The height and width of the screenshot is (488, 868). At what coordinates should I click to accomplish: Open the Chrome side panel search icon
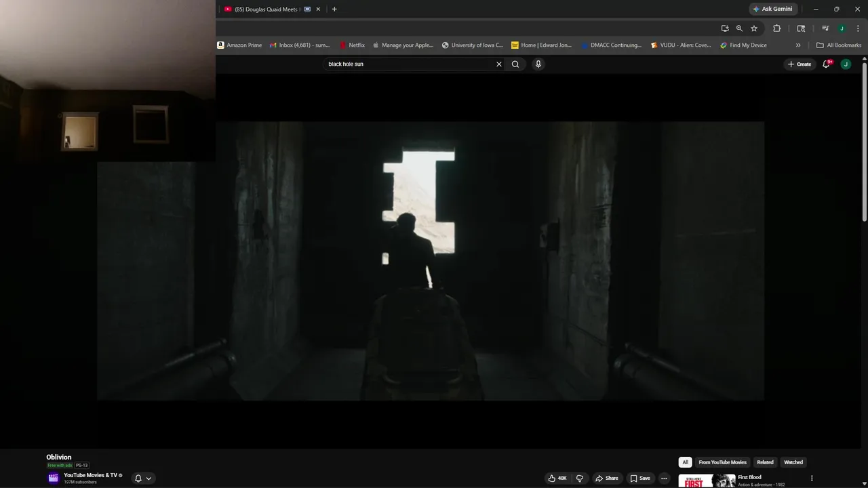(x=801, y=28)
